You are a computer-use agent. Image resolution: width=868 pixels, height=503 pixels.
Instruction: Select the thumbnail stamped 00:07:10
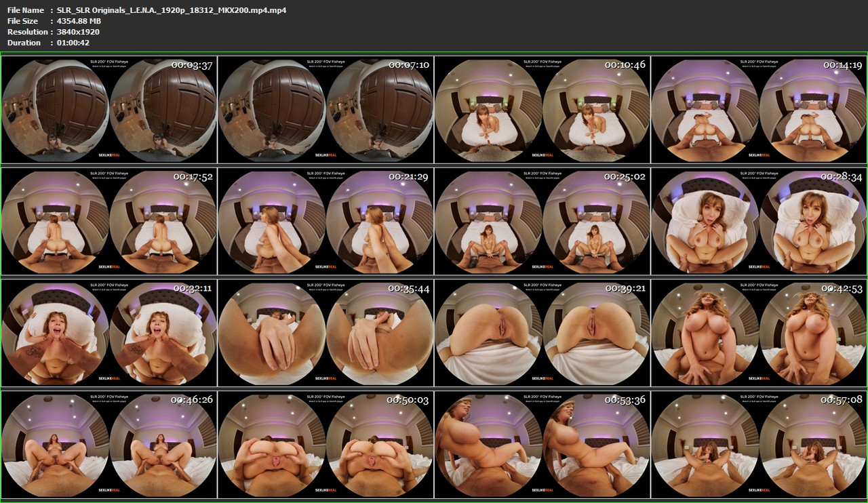[325, 110]
